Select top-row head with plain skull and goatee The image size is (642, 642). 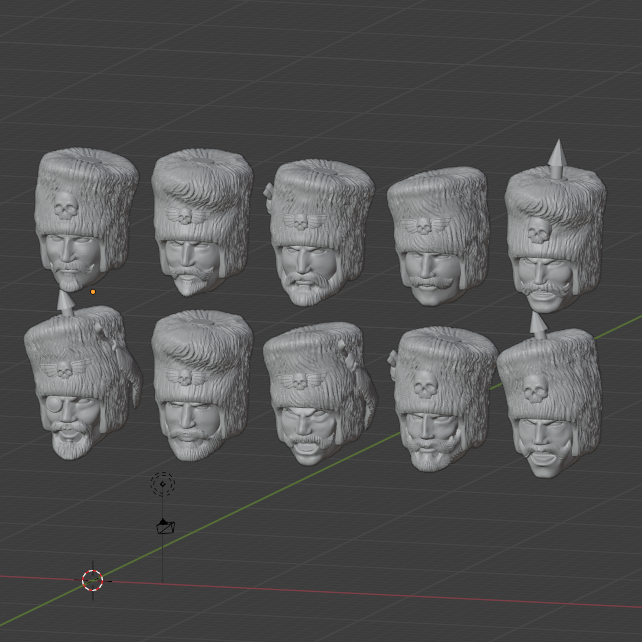coord(86,219)
